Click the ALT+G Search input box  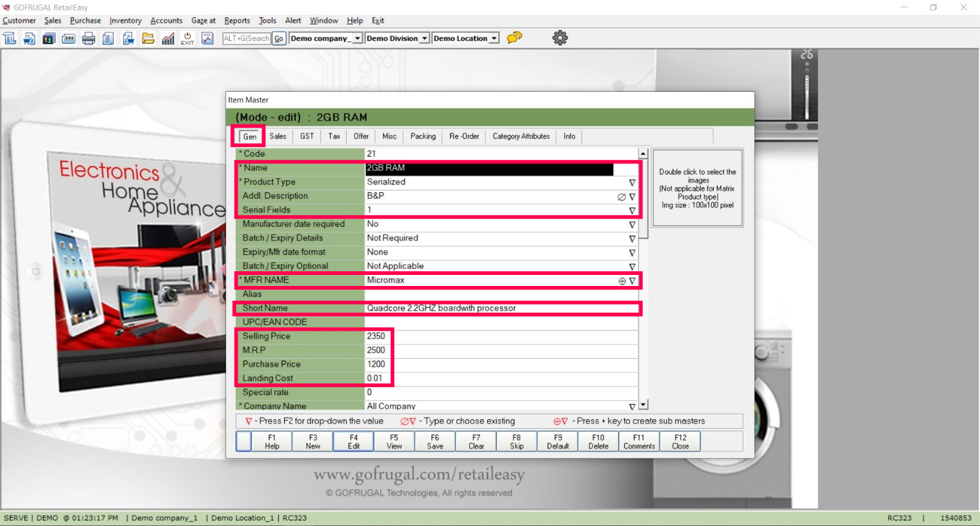(246, 39)
